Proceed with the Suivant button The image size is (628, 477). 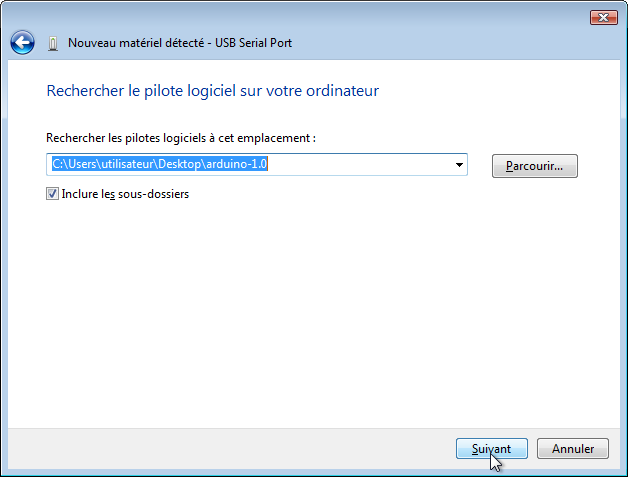[491, 449]
